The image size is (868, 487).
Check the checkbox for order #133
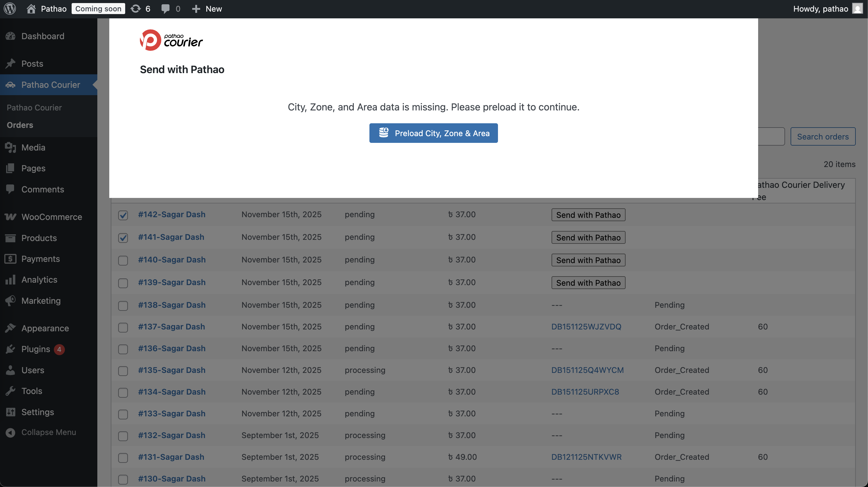pos(123,414)
